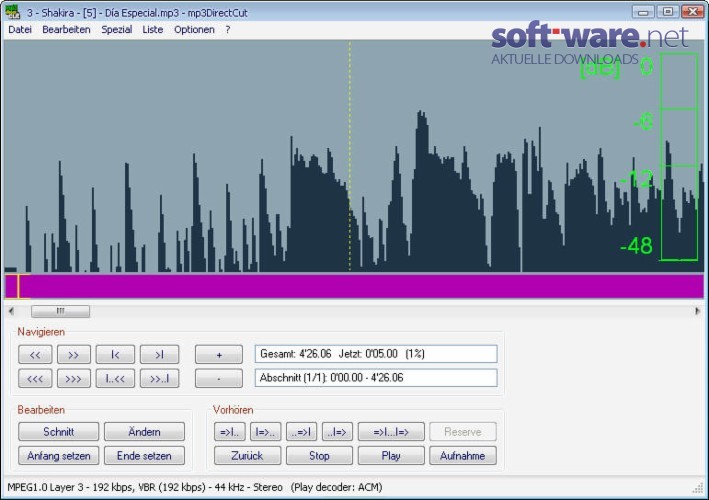Click the >>> fast forward button

[x=74, y=378]
